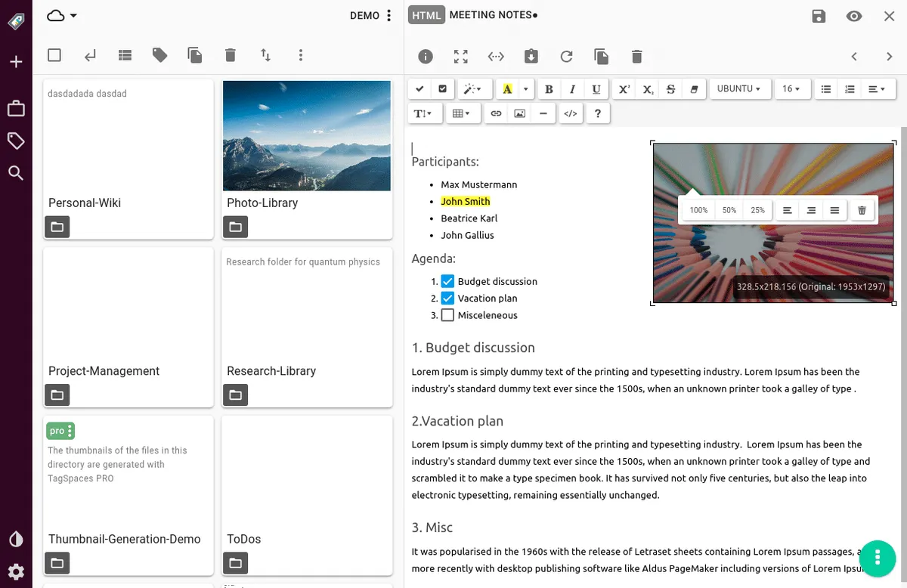Insert a link in the editor
The height and width of the screenshot is (588, 907).
(x=496, y=113)
